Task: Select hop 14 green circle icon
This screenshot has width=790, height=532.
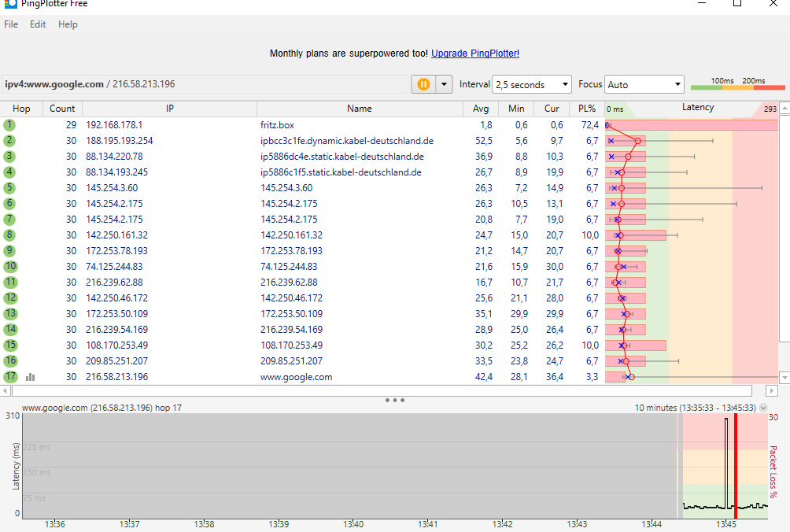Action: click(x=10, y=330)
